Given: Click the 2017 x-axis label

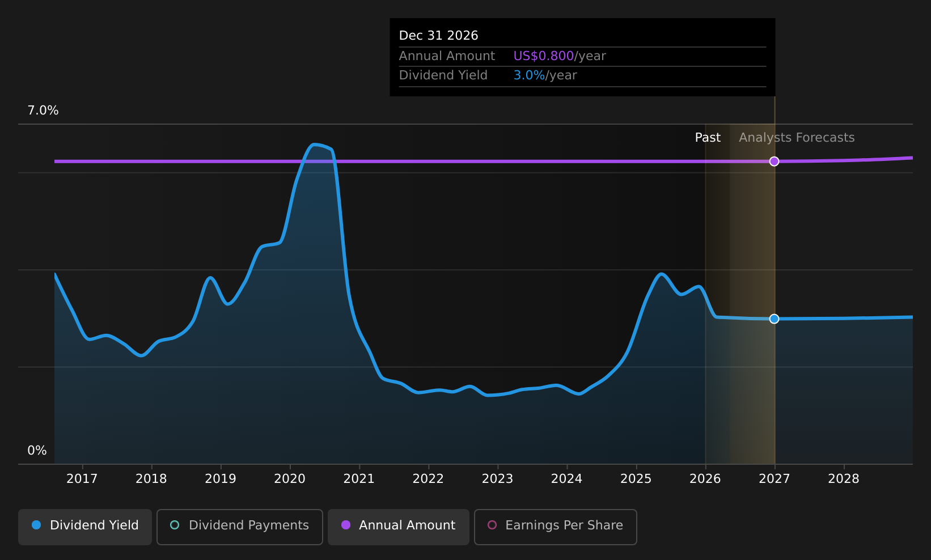Looking at the screenshot, I should pyautogui.click(x=82, y=479).
